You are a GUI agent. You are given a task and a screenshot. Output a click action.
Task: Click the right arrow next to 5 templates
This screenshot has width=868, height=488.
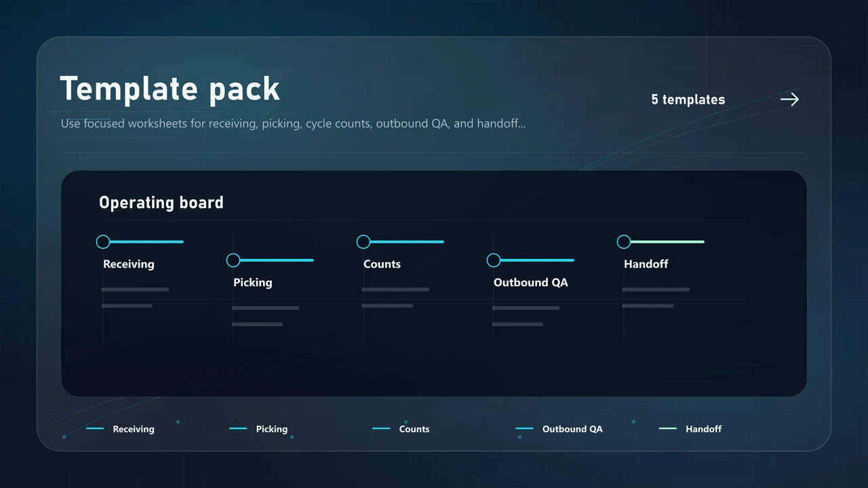[789, 100]
